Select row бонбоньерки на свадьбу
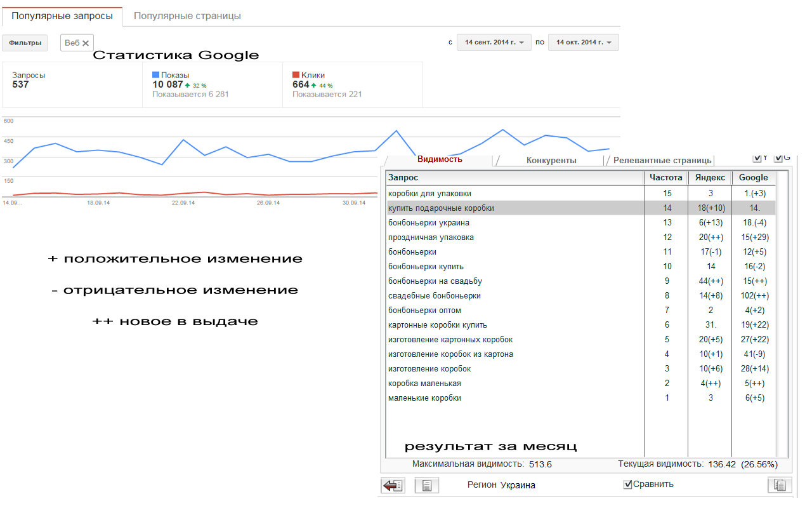 click(x=581, y=281)
